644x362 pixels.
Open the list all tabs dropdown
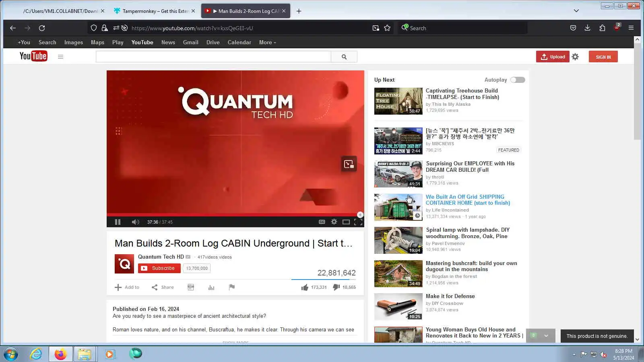[576, 11]
